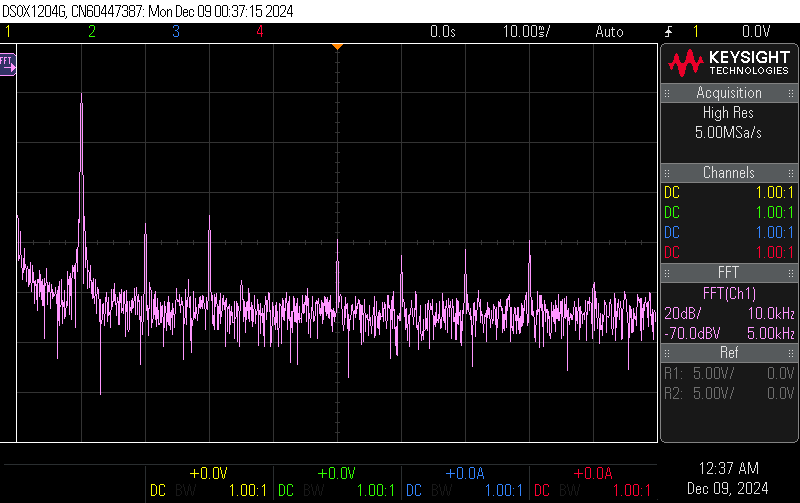Click the Auto trigger mode label

tap(609, 32)
